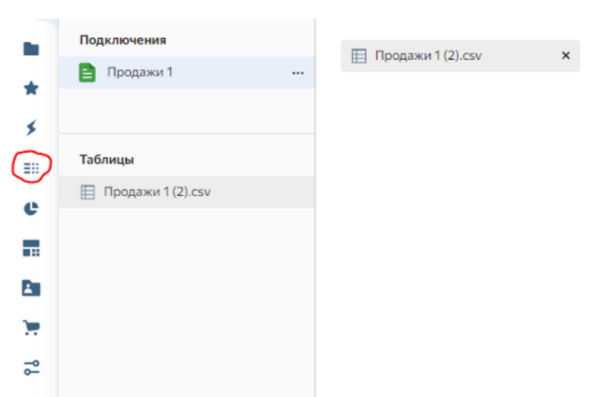Select the Продажи 1 connection
This screenshot has height=397, width=591.
pos(187,72)
